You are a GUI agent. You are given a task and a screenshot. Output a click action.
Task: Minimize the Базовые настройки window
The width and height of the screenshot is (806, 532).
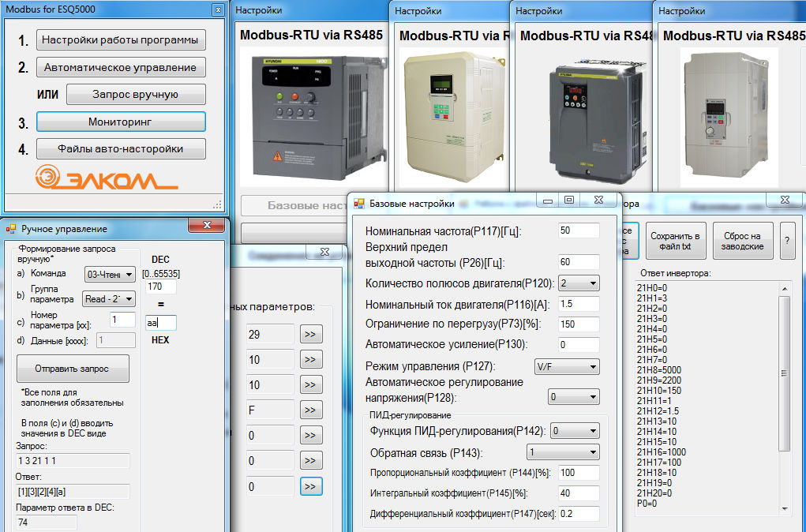point(548,200)
